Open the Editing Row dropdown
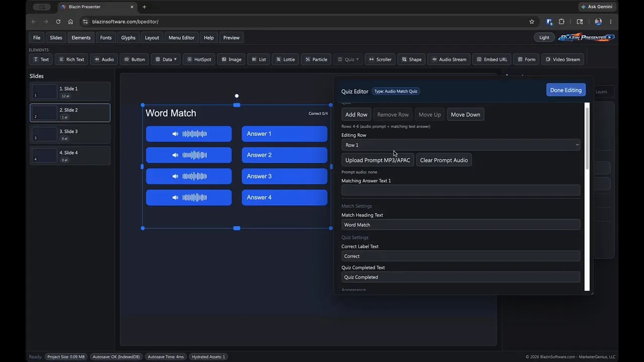 pos(461,145)
